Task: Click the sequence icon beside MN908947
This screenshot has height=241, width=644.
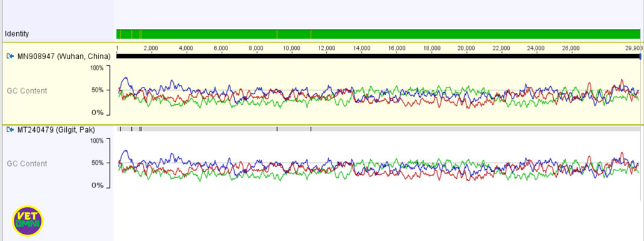Action: click(x=10, y=56)
